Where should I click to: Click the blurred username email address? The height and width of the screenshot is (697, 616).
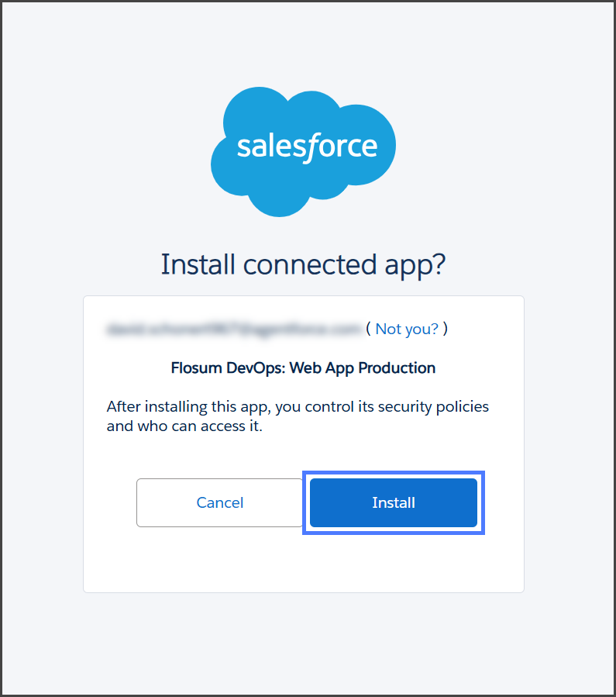coord(233,329)
